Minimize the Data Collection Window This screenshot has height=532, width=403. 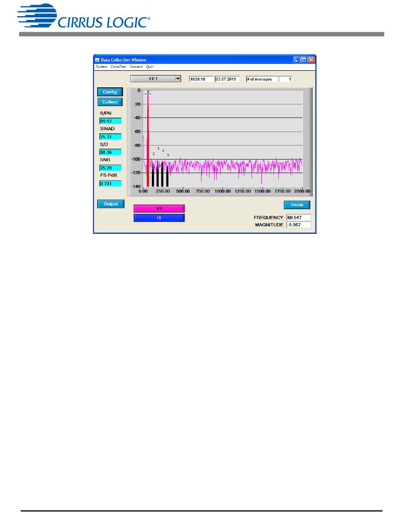(x=297, y=60)
